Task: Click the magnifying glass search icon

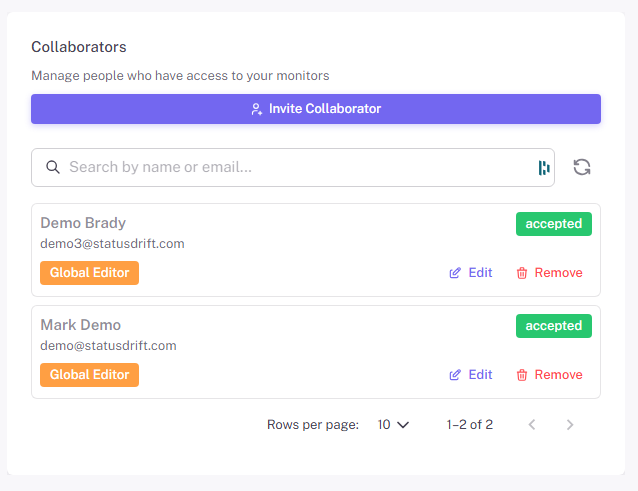Action: coord(53,167)
